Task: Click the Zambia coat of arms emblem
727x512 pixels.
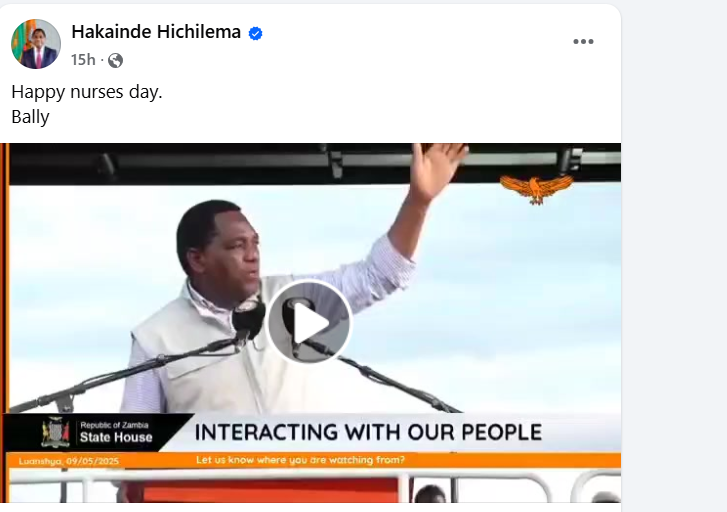Action: [x=55, y=432]
